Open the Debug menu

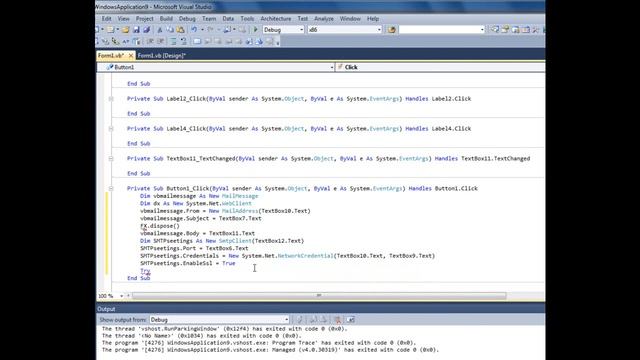187,19
